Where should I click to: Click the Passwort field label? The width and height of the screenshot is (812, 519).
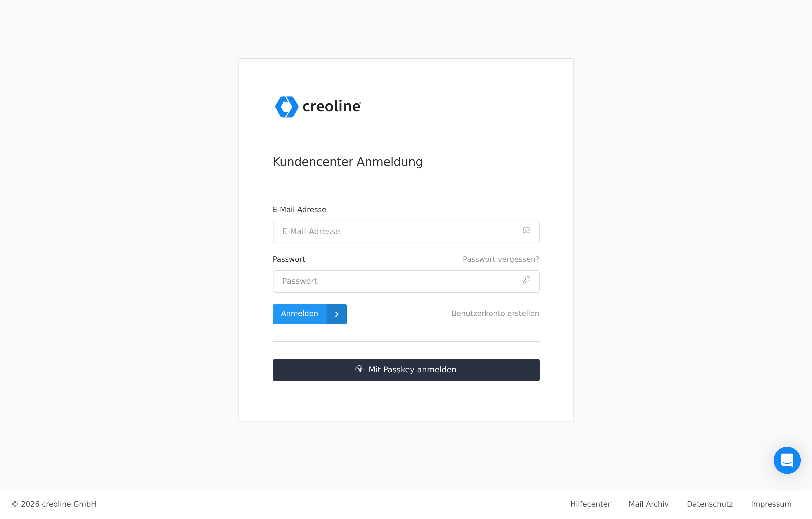click(x=289, y=259)
